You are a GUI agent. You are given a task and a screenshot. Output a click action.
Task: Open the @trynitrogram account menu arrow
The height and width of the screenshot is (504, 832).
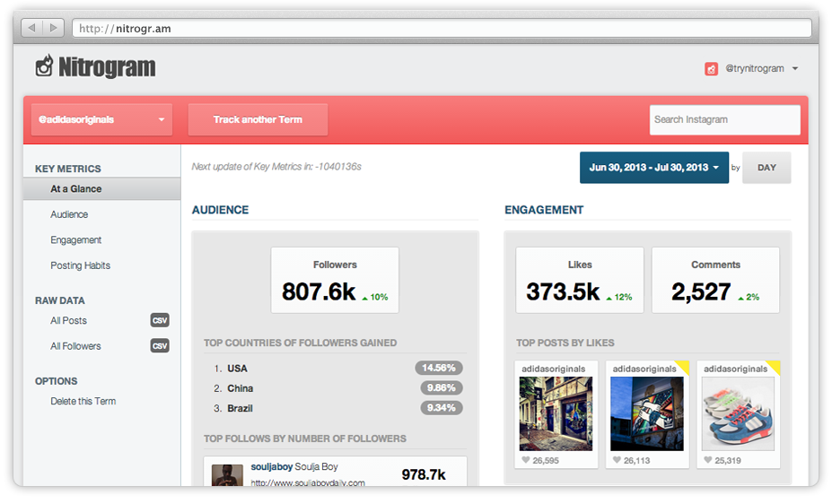[795, 69]
